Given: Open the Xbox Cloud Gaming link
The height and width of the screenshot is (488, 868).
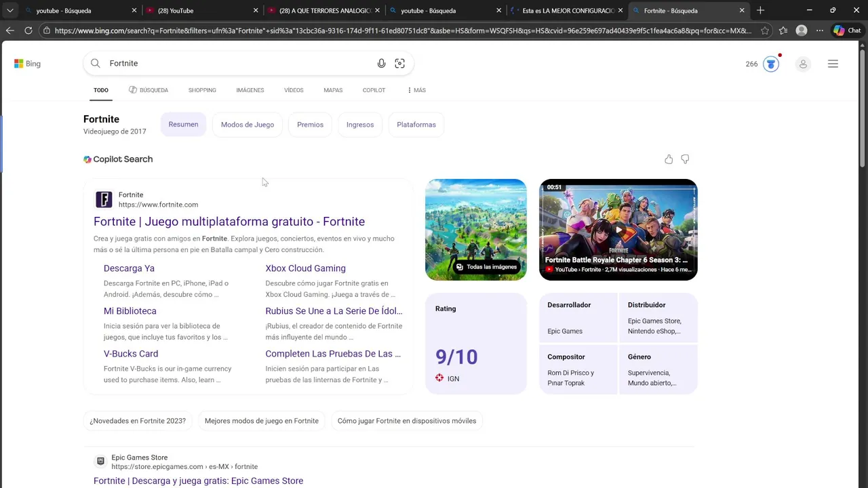Looking at the screenshot, I should coord(305,268).
